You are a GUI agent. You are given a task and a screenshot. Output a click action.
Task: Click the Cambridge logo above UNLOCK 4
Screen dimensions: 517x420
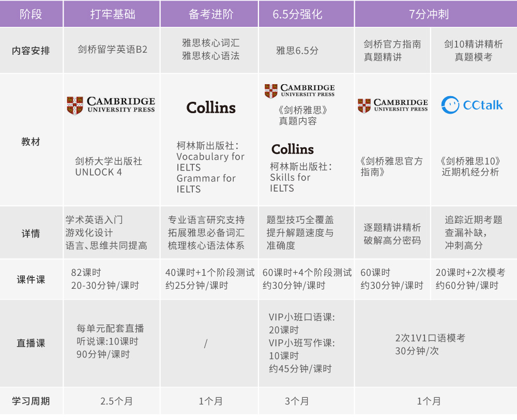click(111, 105)
